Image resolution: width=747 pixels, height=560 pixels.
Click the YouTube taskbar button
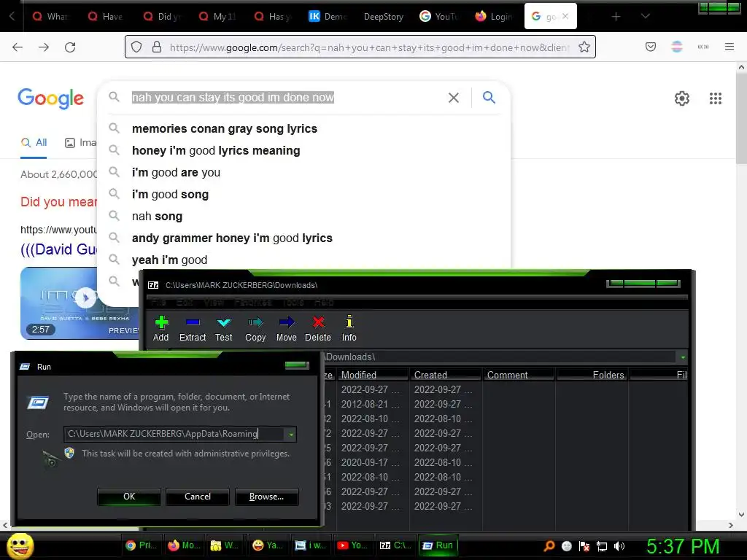click(x=352, y=545)
